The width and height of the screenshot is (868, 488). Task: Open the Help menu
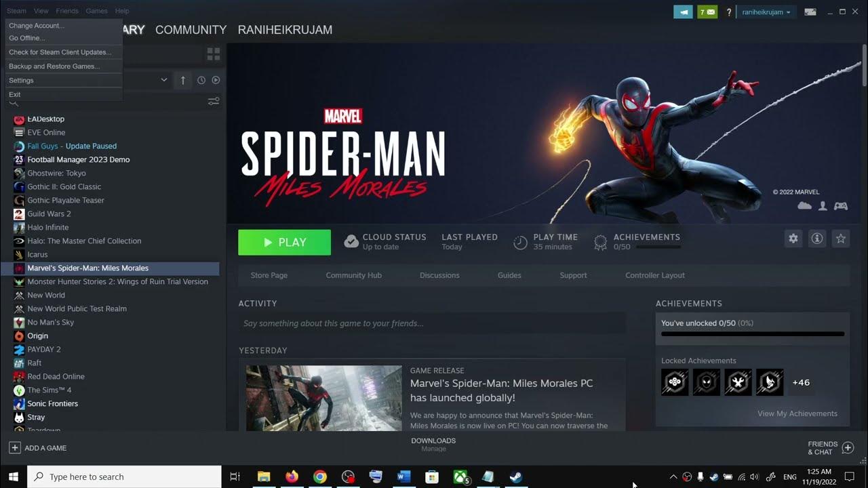(122, 11)
